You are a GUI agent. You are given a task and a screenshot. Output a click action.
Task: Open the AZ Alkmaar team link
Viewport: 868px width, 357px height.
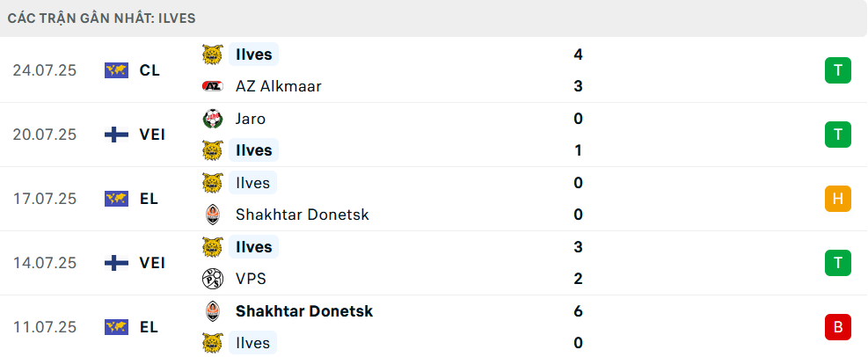pos(279,86)
